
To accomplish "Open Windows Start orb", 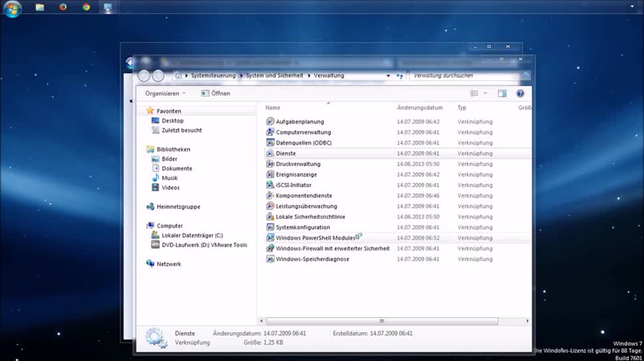I will coord(12,8).
